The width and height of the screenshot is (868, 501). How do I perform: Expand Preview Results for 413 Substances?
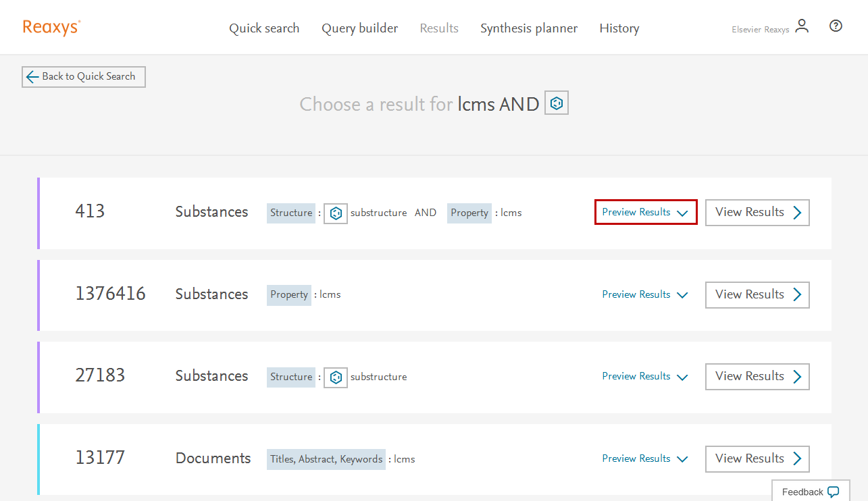coord(645,212)
